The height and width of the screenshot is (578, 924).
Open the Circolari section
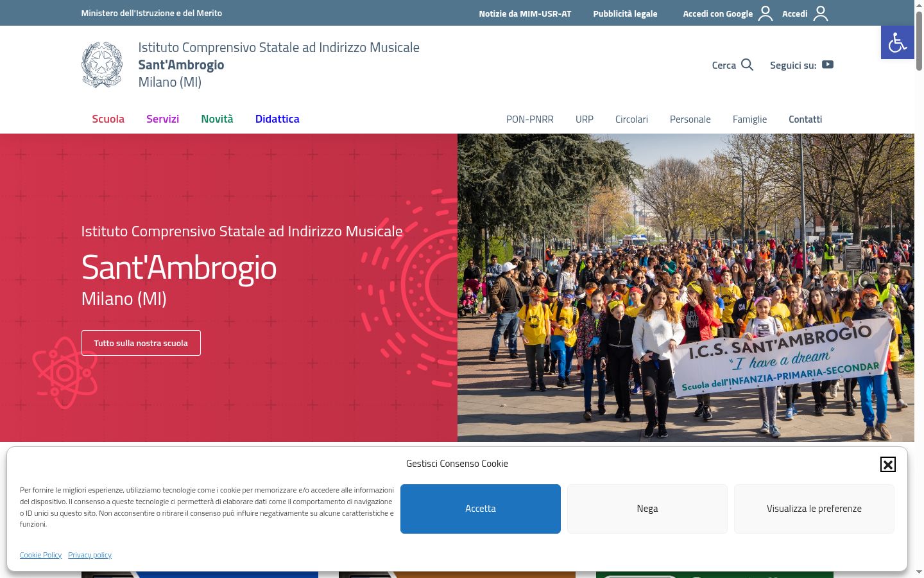tap(631, 119)
